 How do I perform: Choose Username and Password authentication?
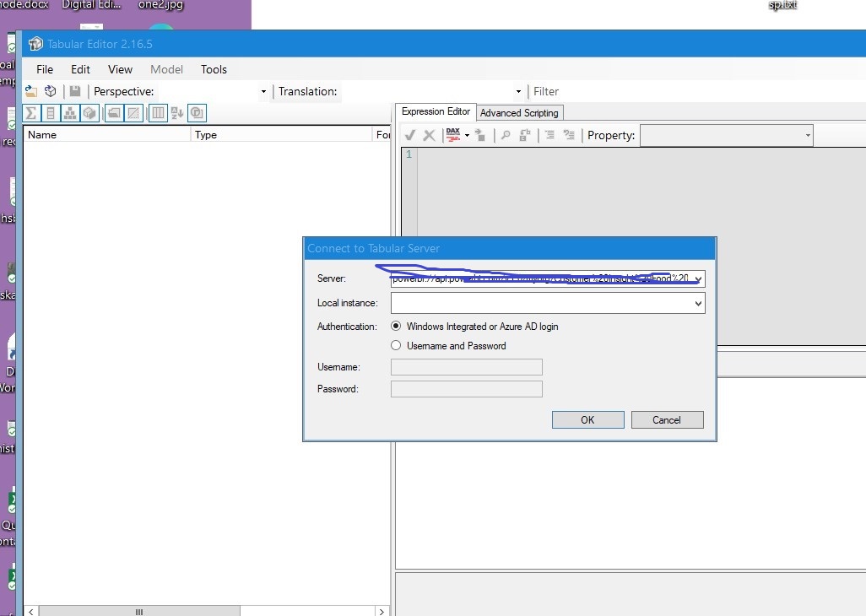click(x=396, y=345)
